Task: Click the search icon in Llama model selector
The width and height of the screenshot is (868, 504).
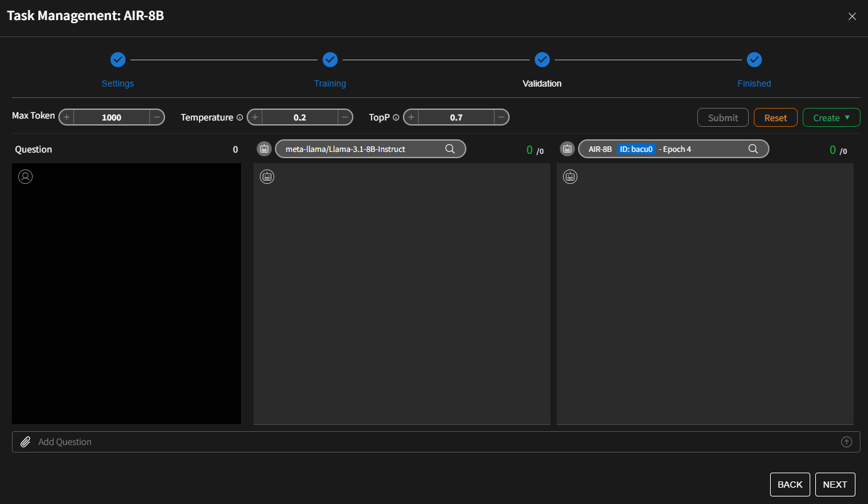Action: click(x=450, y=149)
